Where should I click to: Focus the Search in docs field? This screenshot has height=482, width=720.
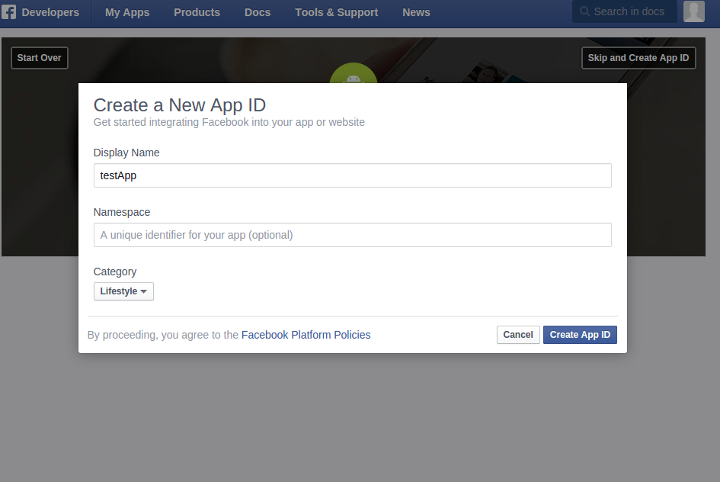tap(624, 11)
